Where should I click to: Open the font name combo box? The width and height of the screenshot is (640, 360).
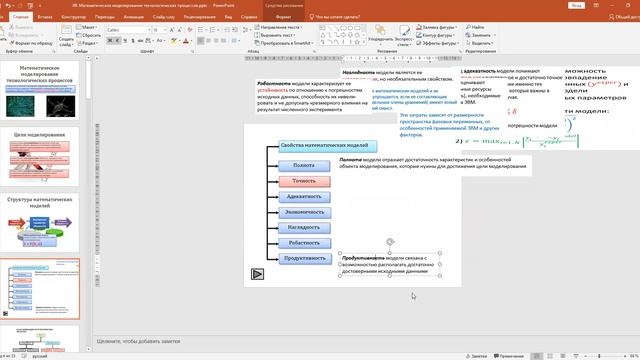(x=128, y=30)
